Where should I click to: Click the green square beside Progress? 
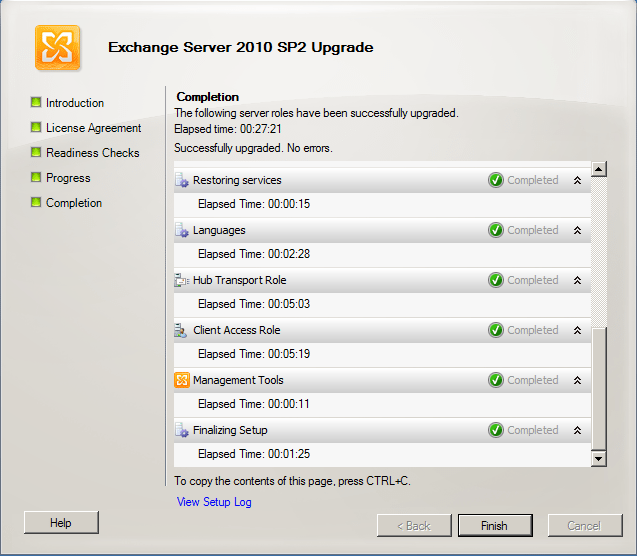pos(36,177)
